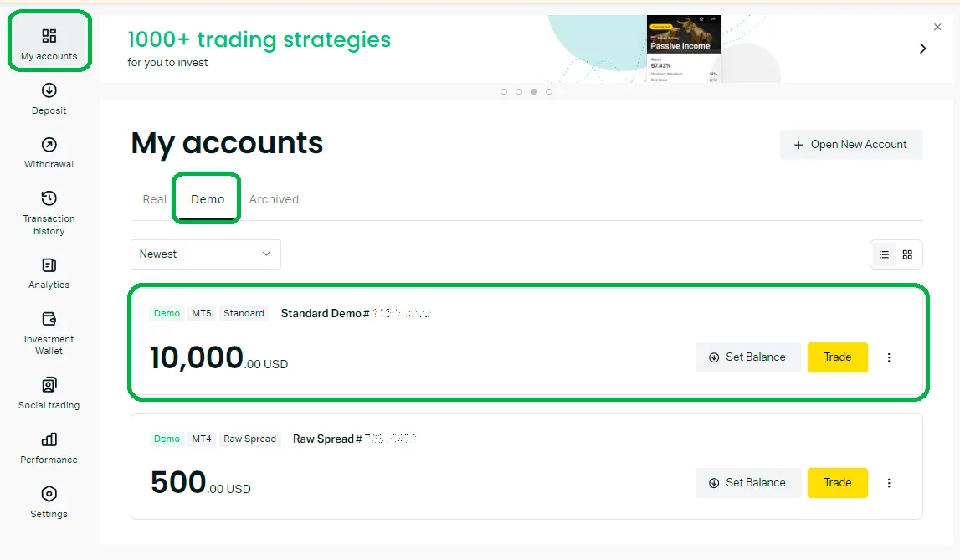Advance the banner with the right arrow
Screen dimensions: 960x560
(x=923, y=49)
